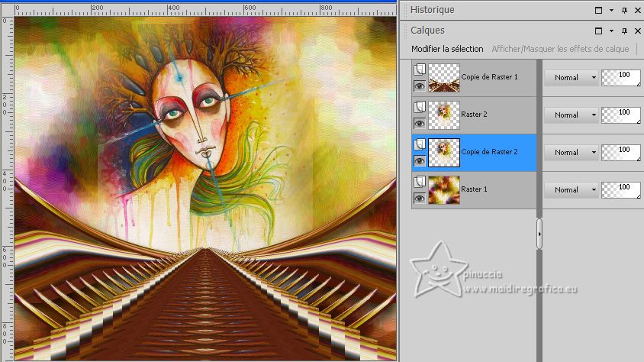Hide the Copie de Raster 1 layer
This screenshot has width=644, height=362.
coord(420,86)
